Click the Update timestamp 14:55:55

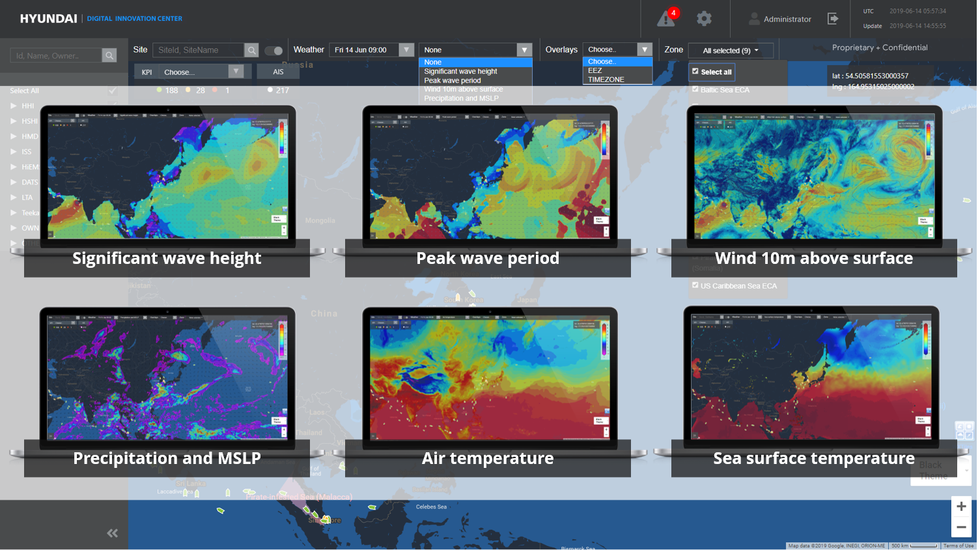(x=917, y=26)
